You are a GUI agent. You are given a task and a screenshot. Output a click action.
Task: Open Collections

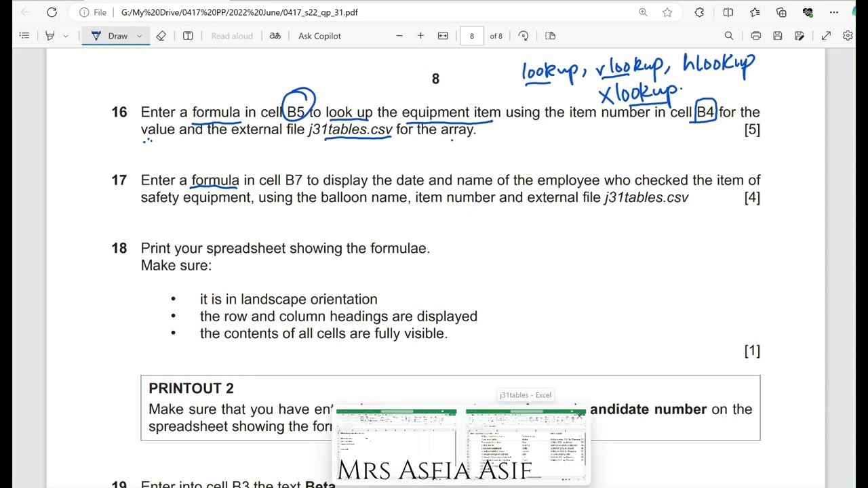click(781, 12)
